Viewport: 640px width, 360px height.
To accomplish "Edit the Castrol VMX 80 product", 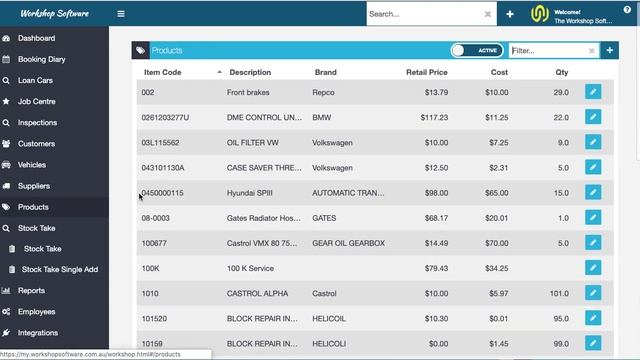I will [593, 243].
